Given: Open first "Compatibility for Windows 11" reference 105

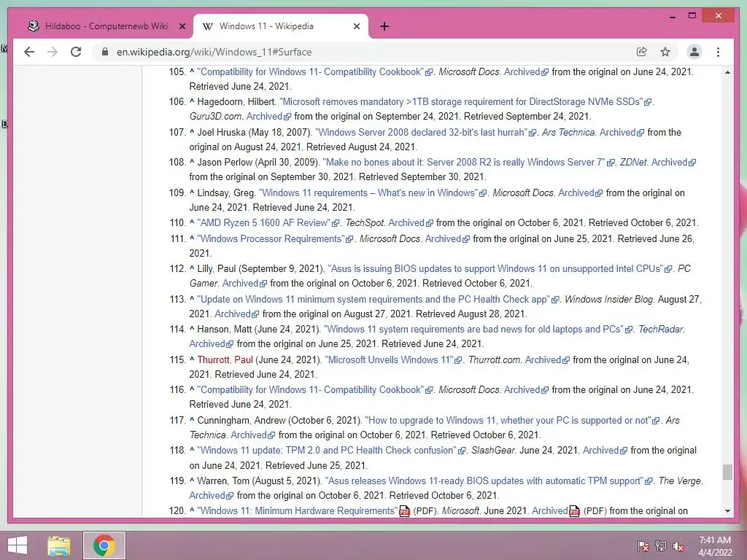Looking at the screenshot, I should [311, 72].
